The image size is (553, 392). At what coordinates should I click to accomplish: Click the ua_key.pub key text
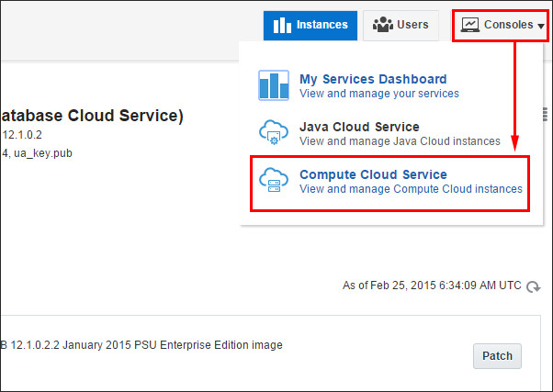[x=43, y=153]
